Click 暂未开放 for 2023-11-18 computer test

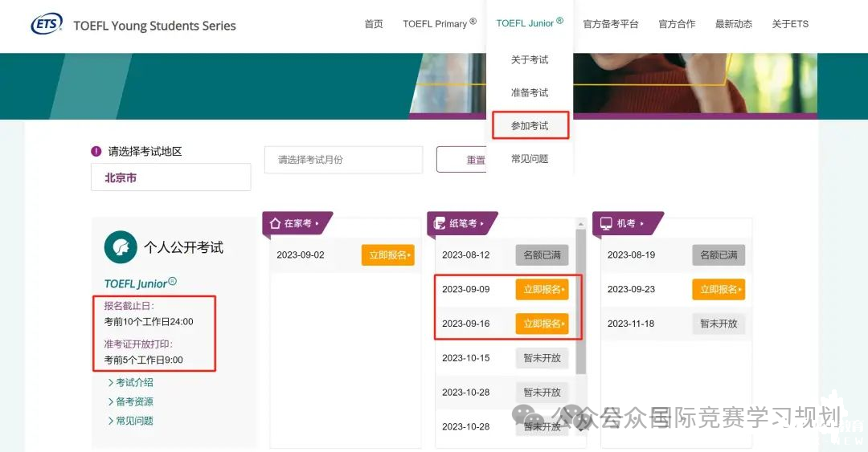pos(719,324)
